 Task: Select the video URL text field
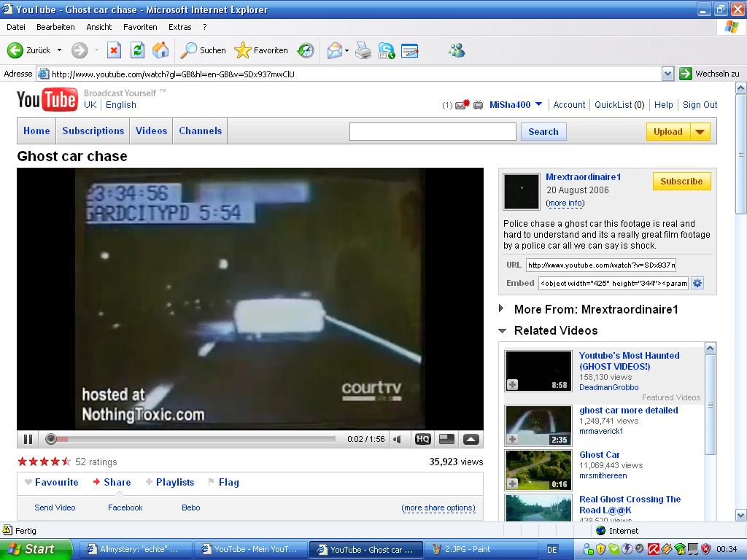601,265
